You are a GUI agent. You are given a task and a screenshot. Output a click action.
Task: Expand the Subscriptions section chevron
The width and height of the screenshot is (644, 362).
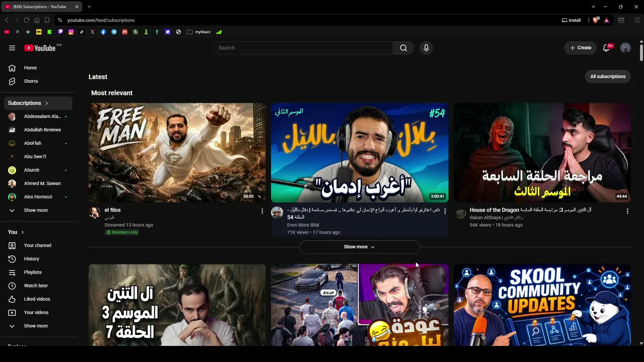47,103
